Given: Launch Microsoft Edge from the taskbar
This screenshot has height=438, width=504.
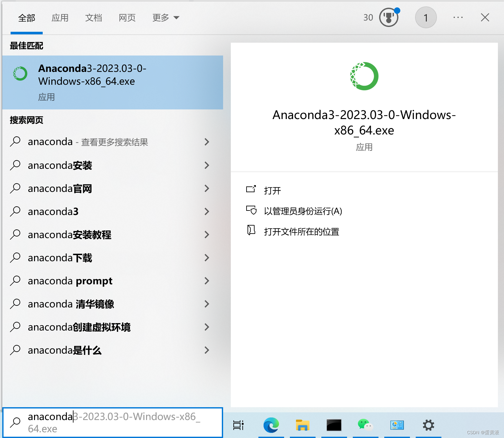Looking at the screenshot, I should [x=271, y=425].
